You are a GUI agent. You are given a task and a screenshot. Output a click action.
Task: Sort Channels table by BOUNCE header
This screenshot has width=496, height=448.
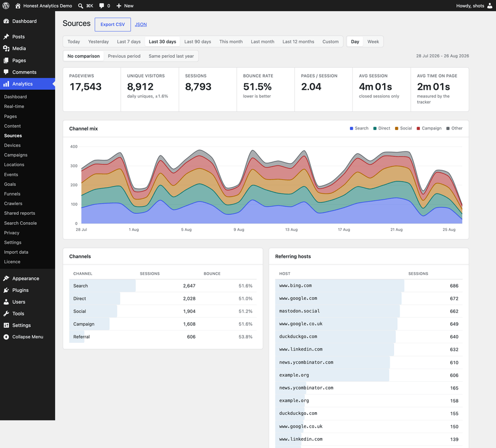coord(212,274)
